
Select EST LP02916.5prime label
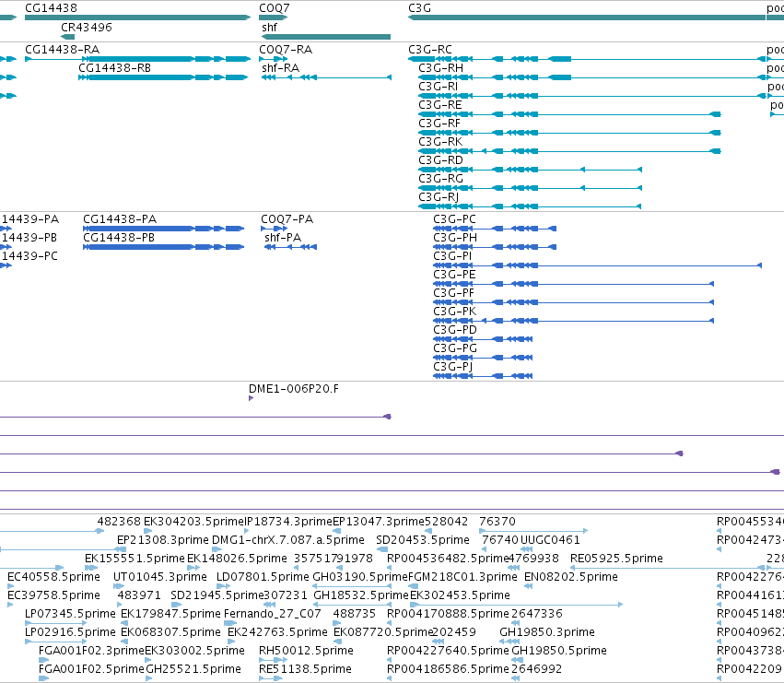pos(71,632)
